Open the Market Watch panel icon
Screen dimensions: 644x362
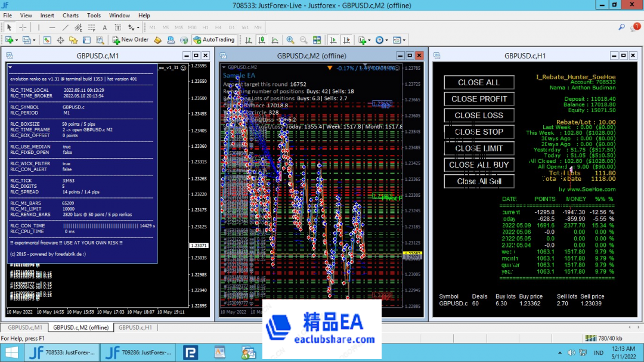point(47,40)
